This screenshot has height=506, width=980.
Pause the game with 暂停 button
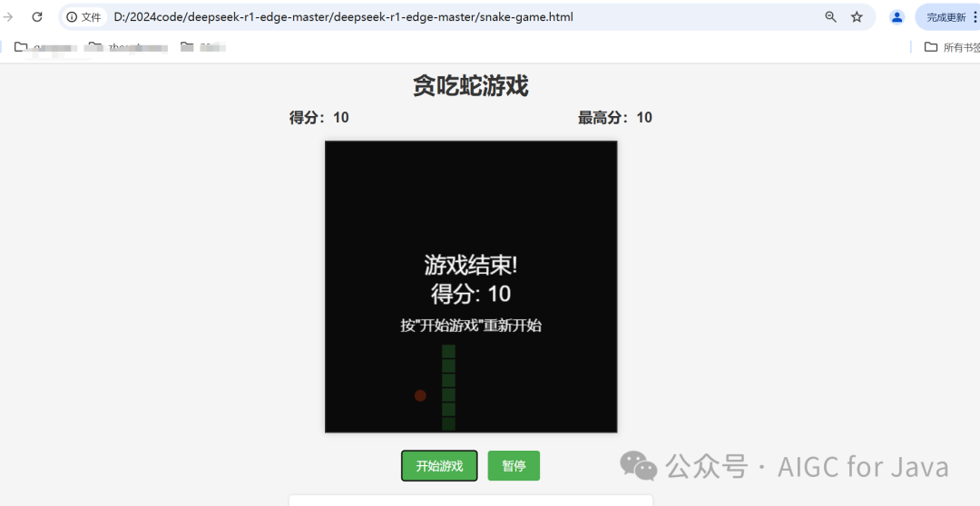pyautogui.click(x=514, y=466)
